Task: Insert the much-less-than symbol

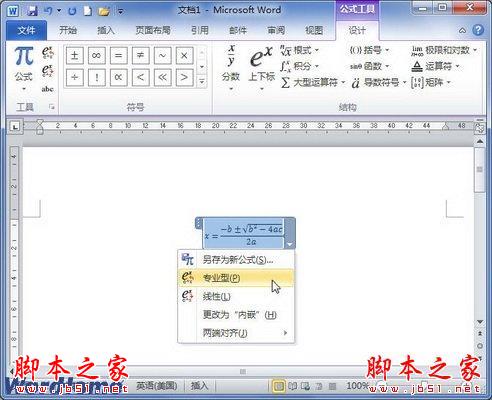Action: click(x=162, y=77)
